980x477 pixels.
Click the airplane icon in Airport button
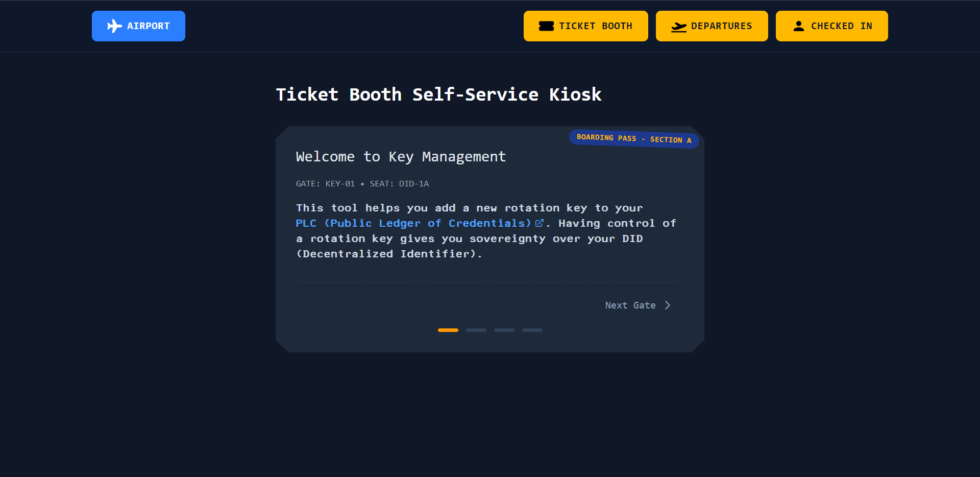[114, 26]
